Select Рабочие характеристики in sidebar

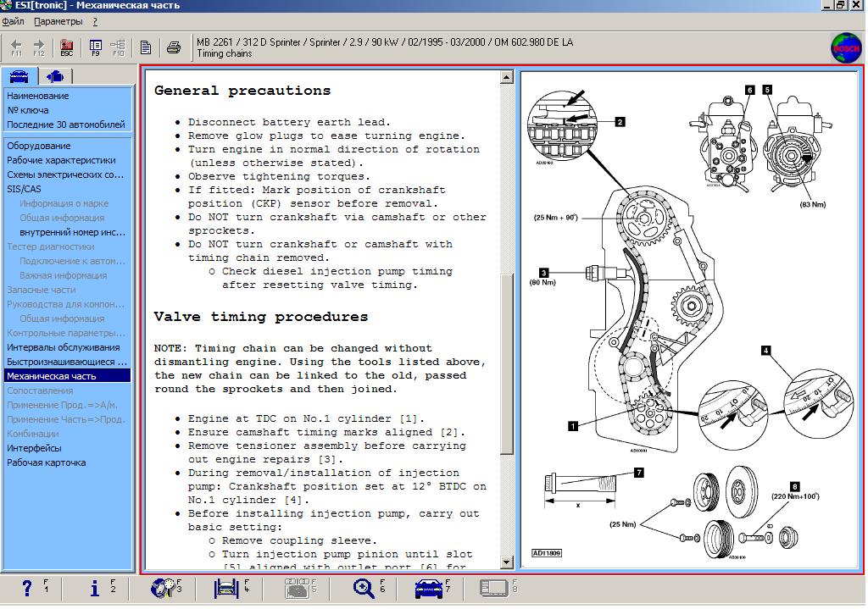tap(61, 160)
